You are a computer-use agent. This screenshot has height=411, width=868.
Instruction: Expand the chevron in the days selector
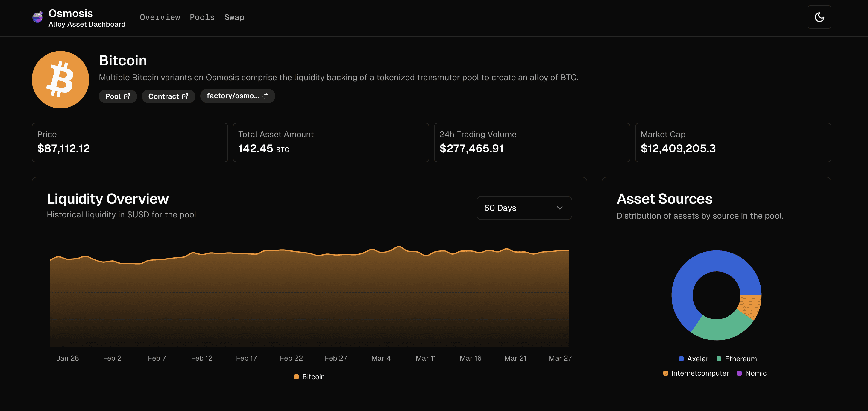[x=559, y=208]
